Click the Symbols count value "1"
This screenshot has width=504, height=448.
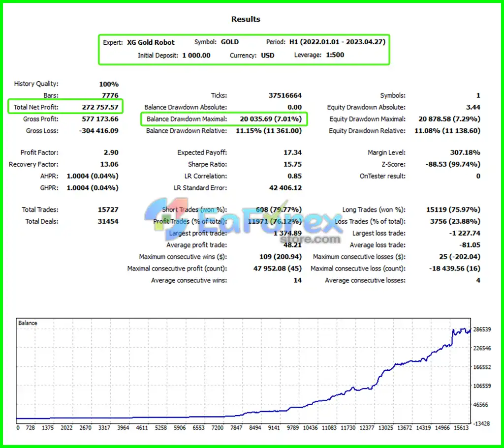click(478, 95)
